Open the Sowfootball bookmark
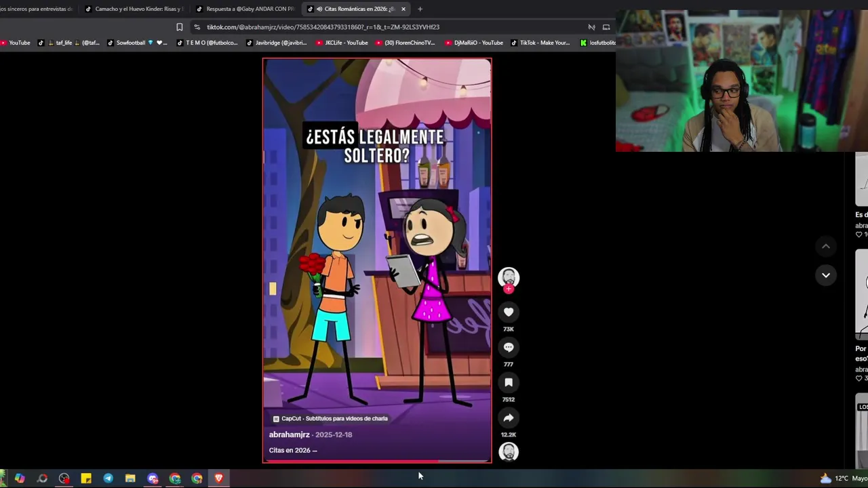868x488 pixels. [x=138, y=43]
